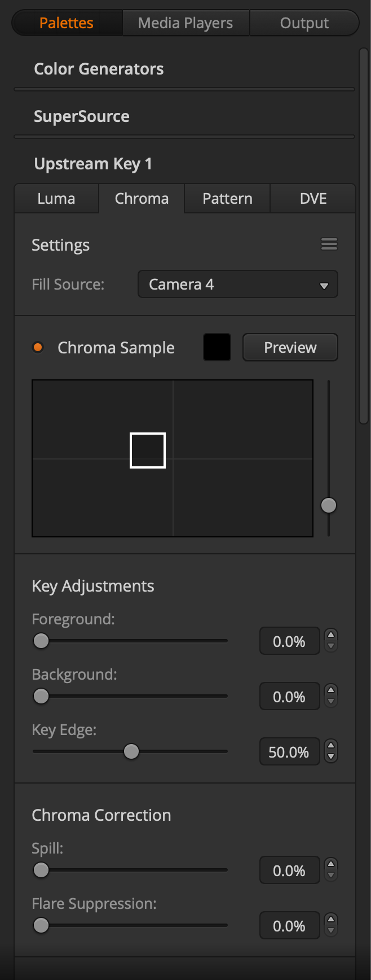Image resolution: width=371 pixels, height=980 pixels.
Task: Open the Media Players tab
Action: 185,23
